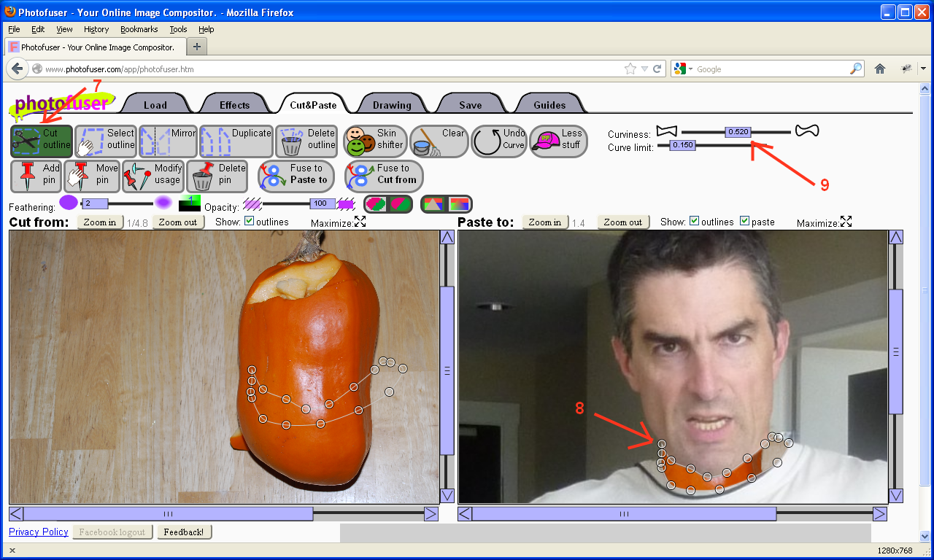Viewport: 934px width, 560px height.
Task: Maximize the Paste to panel
Action: point(846,221)
